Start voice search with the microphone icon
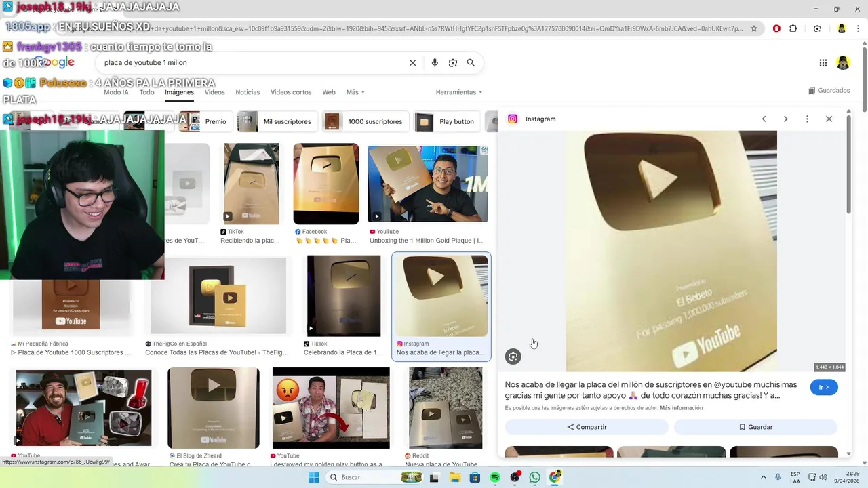The width and height of the screenshot is (868, 488). tap(435, 62)
